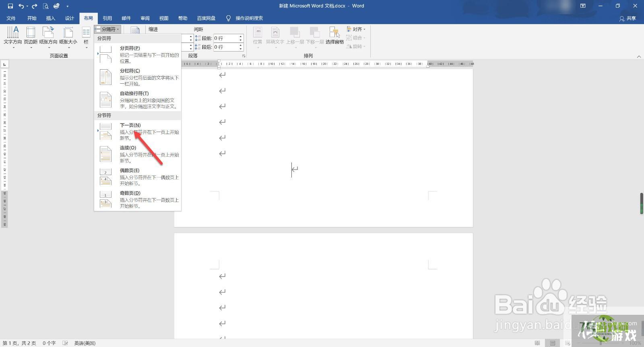Click the 共享 share button
The image size is (644, 347).
(628, 18)
